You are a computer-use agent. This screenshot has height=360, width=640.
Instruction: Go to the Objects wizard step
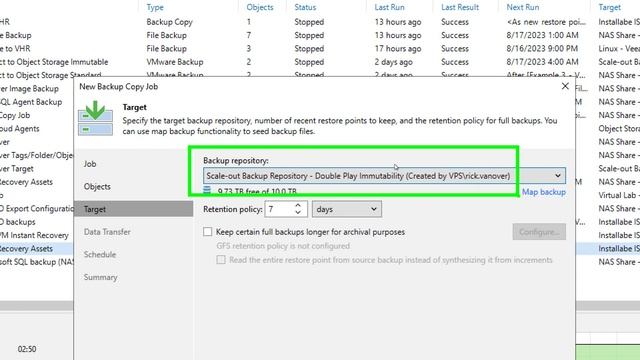(97, 187)
